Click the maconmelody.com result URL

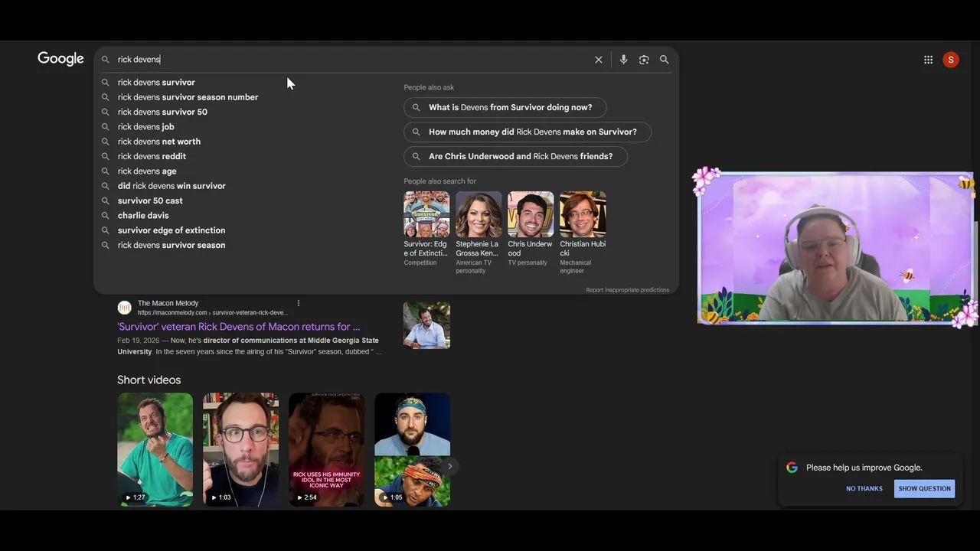pyautogui.click(x=213, y=313)
